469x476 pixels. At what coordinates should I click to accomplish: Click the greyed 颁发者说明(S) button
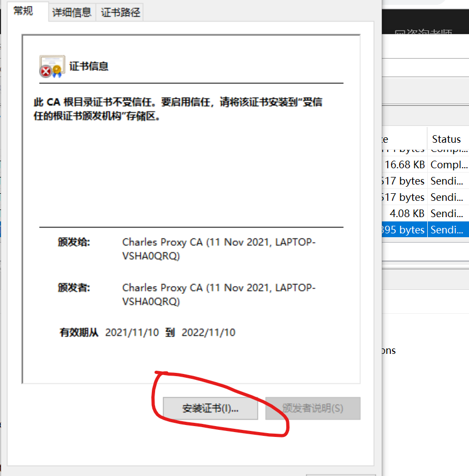tap(313, 408)
